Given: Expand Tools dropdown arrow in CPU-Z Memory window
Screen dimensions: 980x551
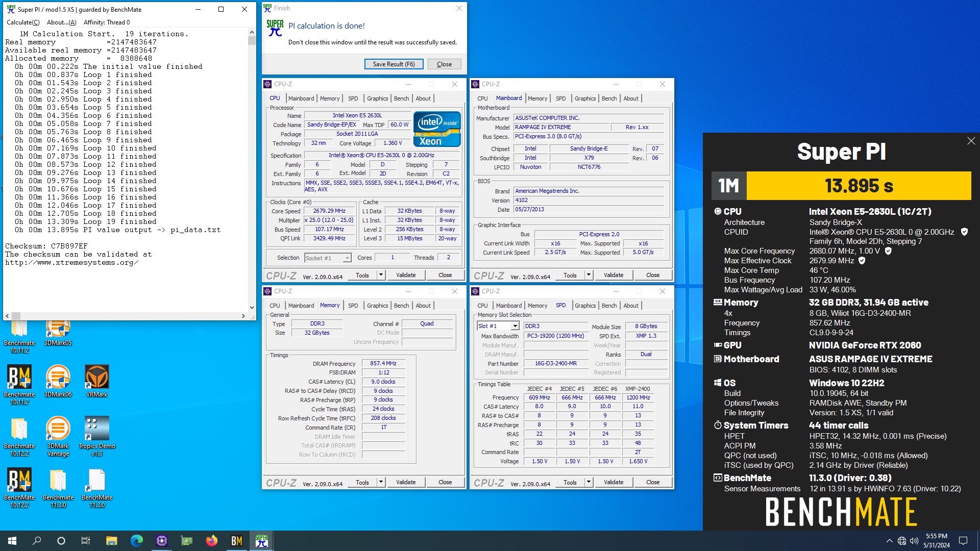Looking at the screenshot, I should (381, 482).
